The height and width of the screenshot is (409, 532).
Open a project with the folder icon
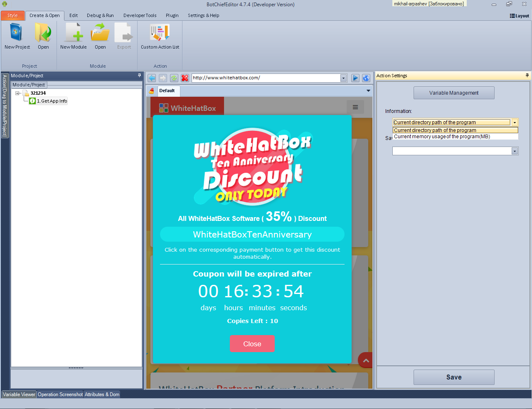(43, 33)
